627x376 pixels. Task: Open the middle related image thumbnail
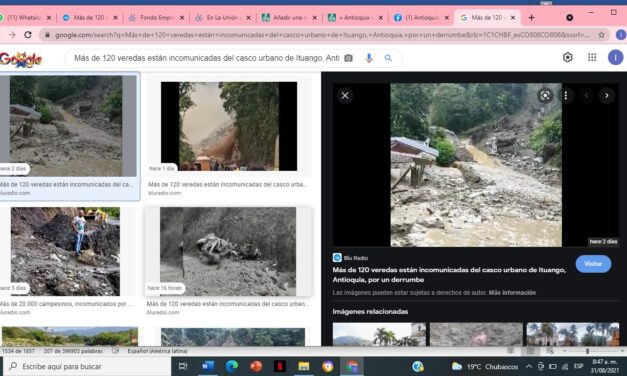[476, 334]
